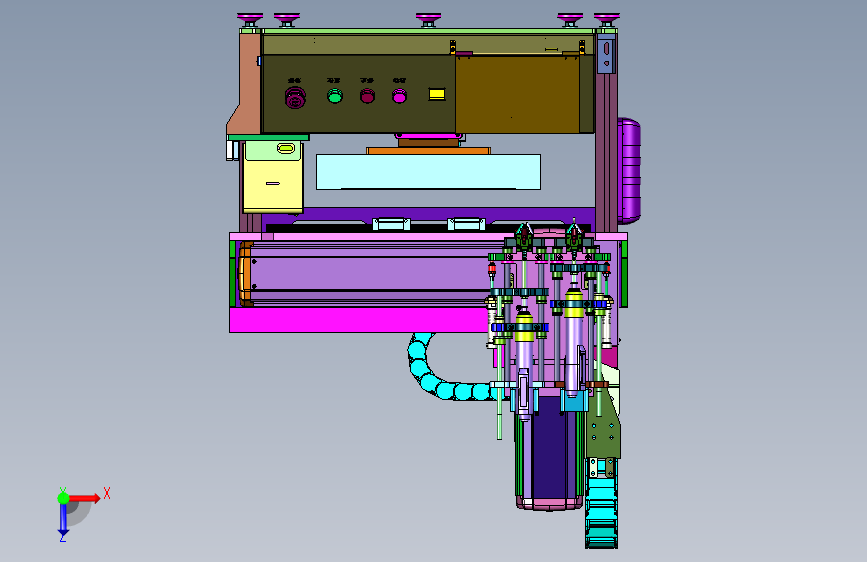867x562 pixels.
Task: Select the middle leveling foot on top edge
Action: pyautogui.click(x=429, y=20)
